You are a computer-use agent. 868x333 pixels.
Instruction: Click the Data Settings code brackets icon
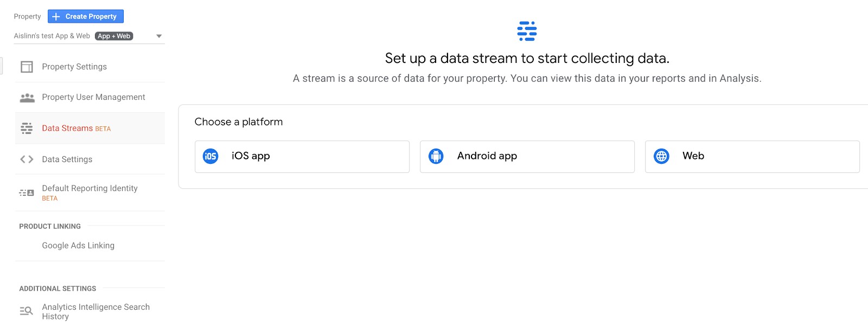click(27, 159)
